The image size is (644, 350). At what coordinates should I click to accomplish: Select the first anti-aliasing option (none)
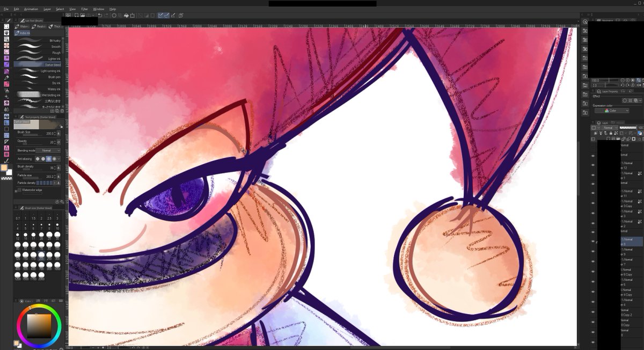pos(38,158)
